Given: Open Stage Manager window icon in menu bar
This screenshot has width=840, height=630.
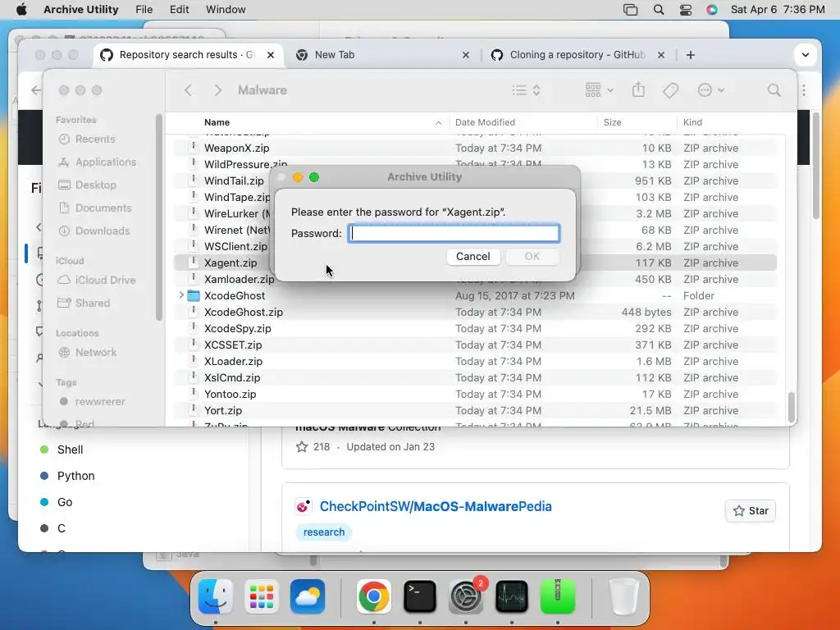Looking at the screenshot, I should [x=631, y=10].
